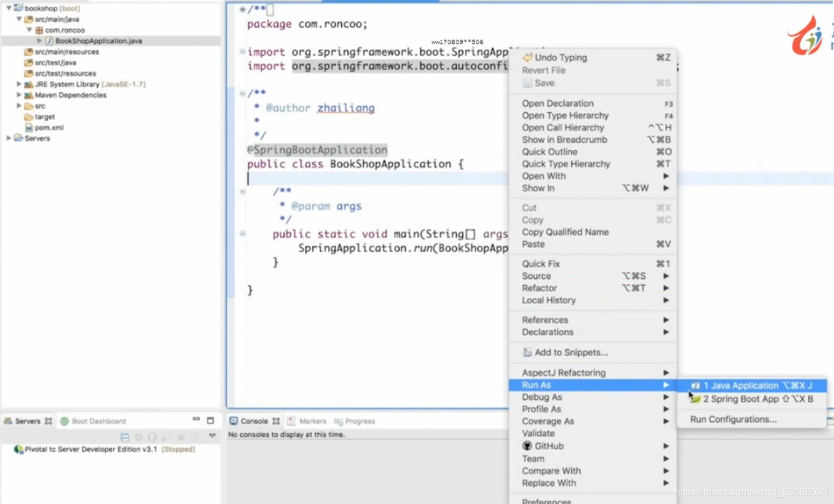
Task: Click the first icon in the Servers view toolbar
Action: pos(125,436)
